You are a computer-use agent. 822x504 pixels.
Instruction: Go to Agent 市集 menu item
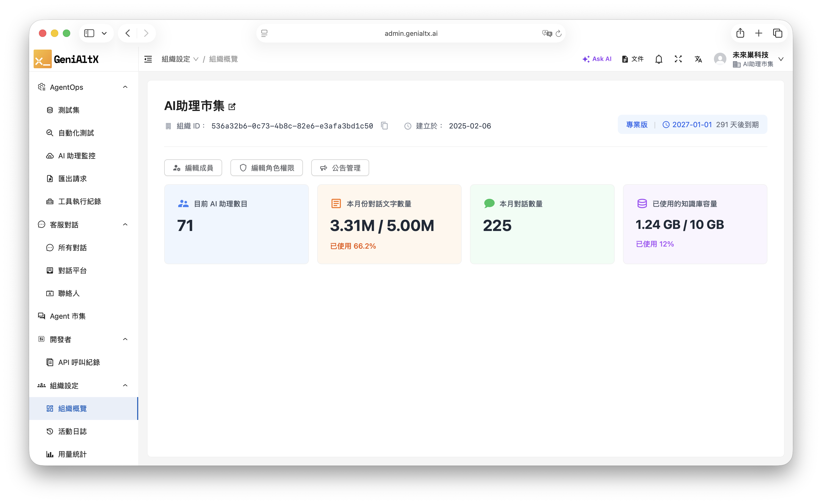click(68, 316)
